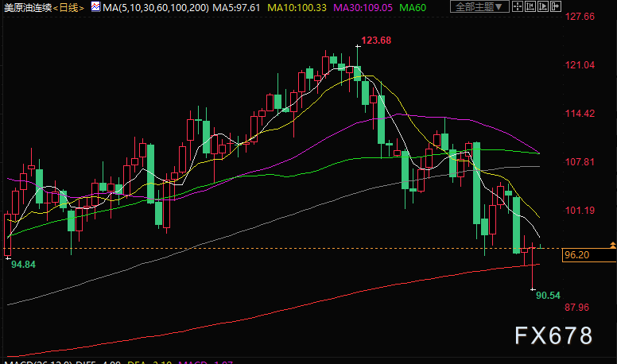Viewport: 617px width, 364px height.
Task: Click the small orange arrow above 96.20
Action: point(613,245)
